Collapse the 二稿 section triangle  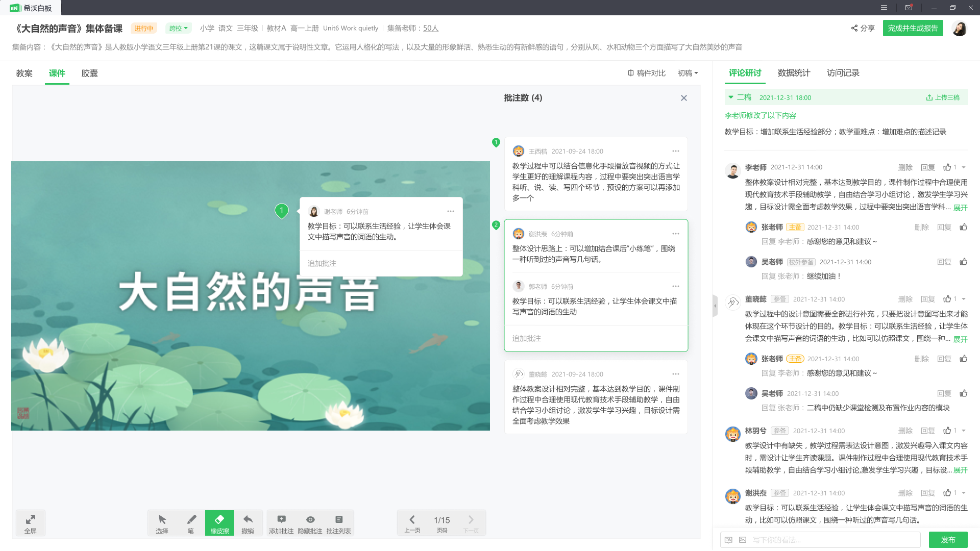(731, 97)
